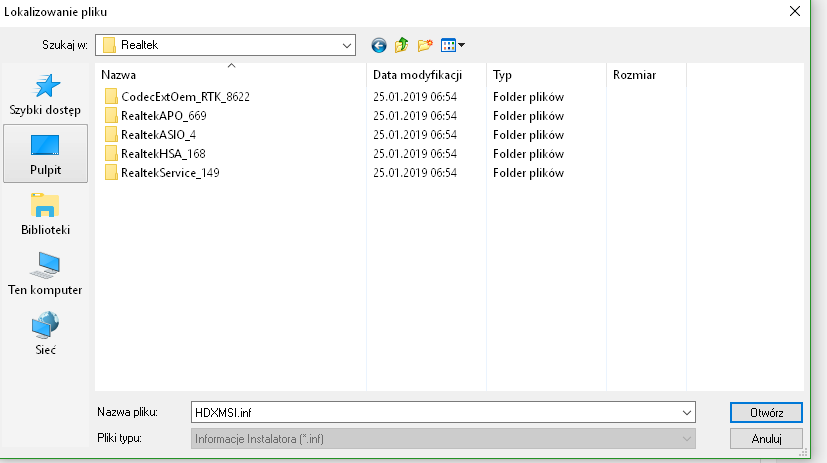Click Folder plików type of RealtekAPO_669
Image resolution: width=827 pixels, height=463 pixels.
point(528,115)
